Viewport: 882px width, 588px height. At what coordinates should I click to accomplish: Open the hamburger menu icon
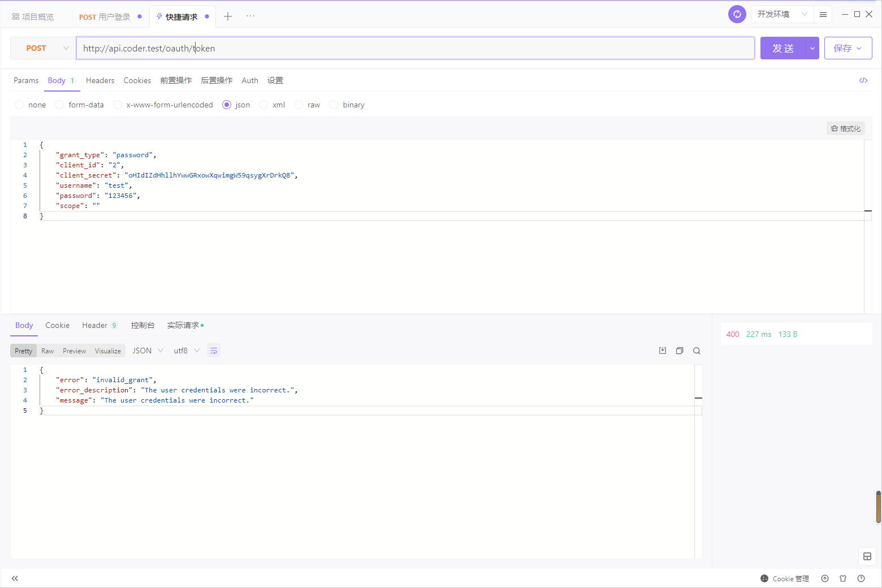point(823,15)
